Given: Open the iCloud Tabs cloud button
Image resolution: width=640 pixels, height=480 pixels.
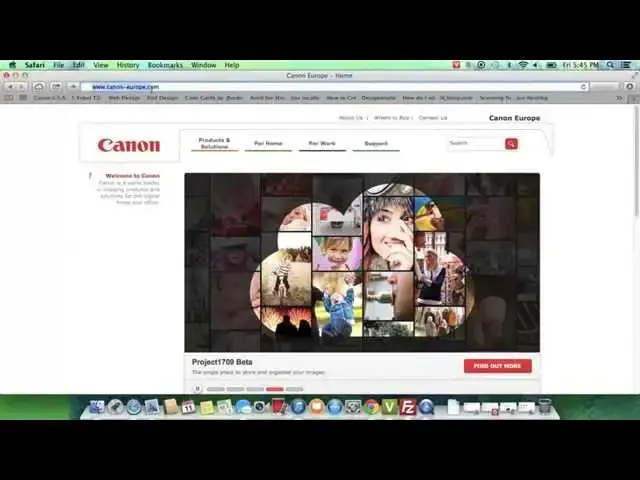Looking at the screenshot, I should [x=39, y=87].
